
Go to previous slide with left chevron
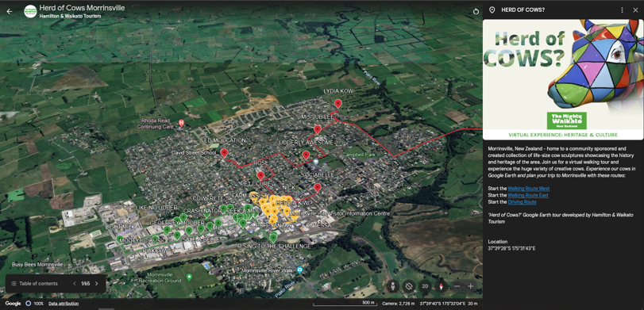75,283
